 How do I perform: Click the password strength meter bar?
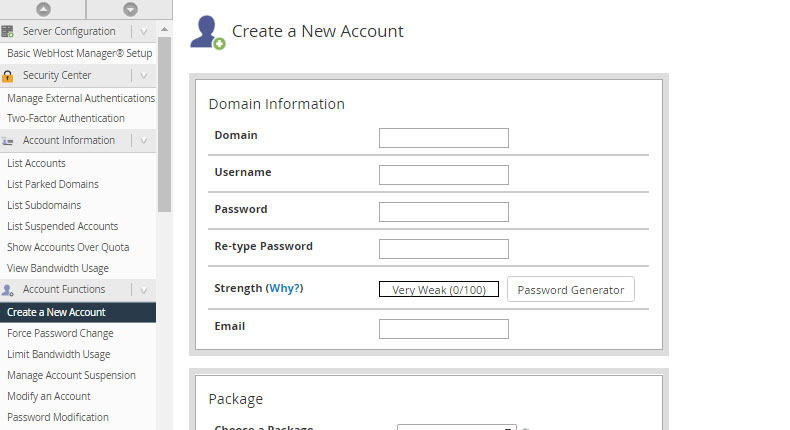(438, 290)
